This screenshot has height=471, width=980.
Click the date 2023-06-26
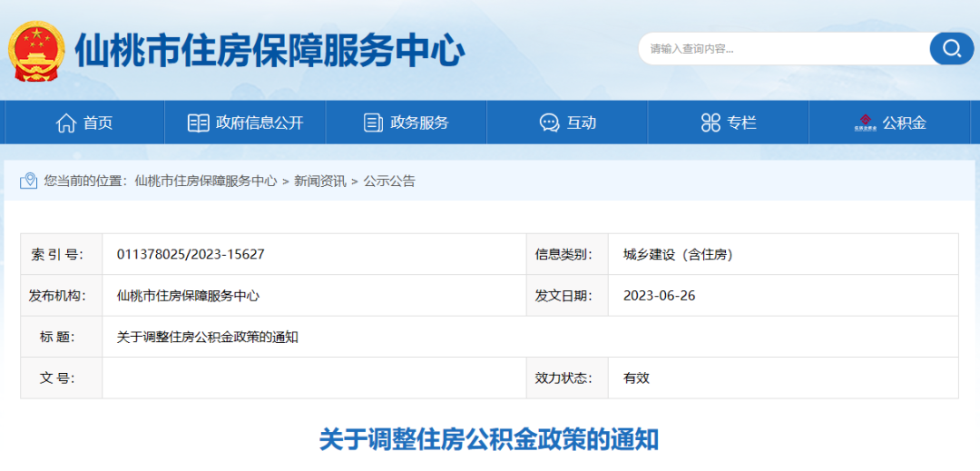pos(660,296)
